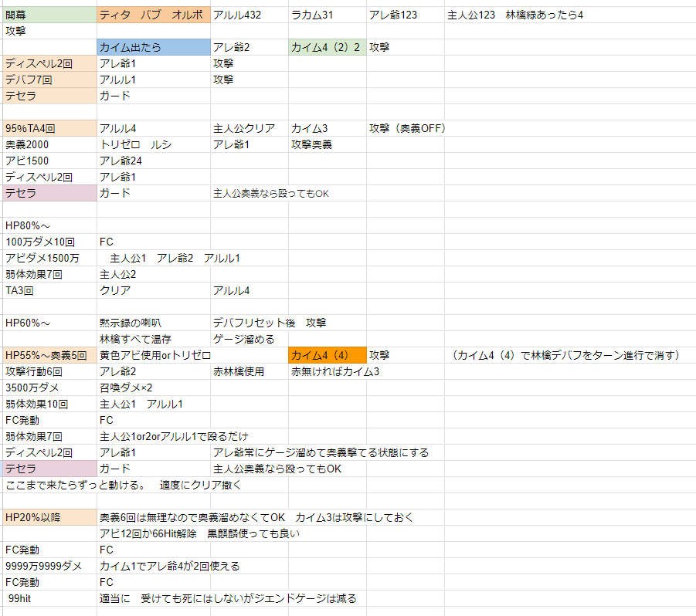Select the 3500万ダメ cell
Screen dimensions: 696x616
pyautogui.click(x=49, y=388)
